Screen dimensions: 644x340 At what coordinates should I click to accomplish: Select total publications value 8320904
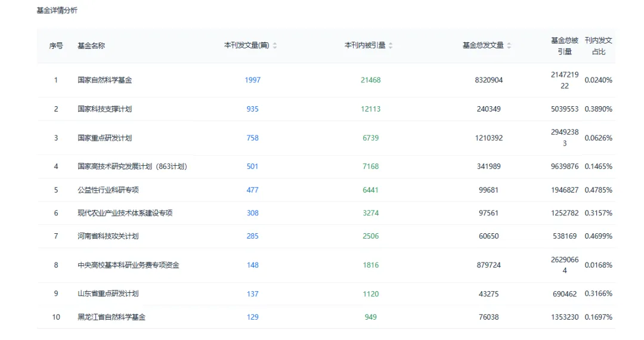pyautogui.click(x=489, y=80)
